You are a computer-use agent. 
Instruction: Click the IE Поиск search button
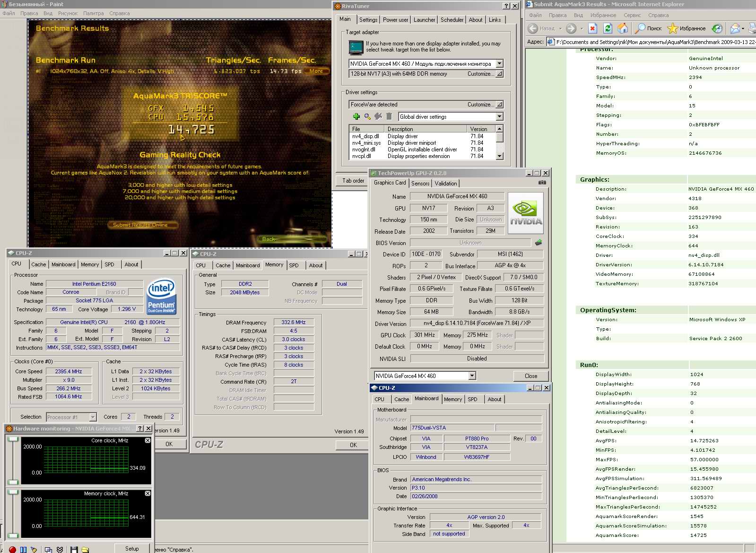click(x=648, y=28)
